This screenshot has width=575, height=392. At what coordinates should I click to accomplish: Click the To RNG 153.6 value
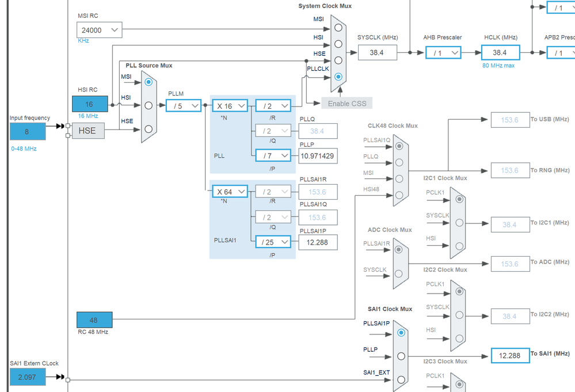click(x=510, y=170)
